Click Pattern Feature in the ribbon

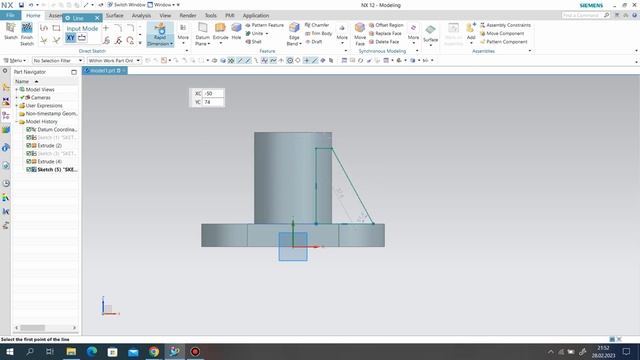click(x=264, y=25)
